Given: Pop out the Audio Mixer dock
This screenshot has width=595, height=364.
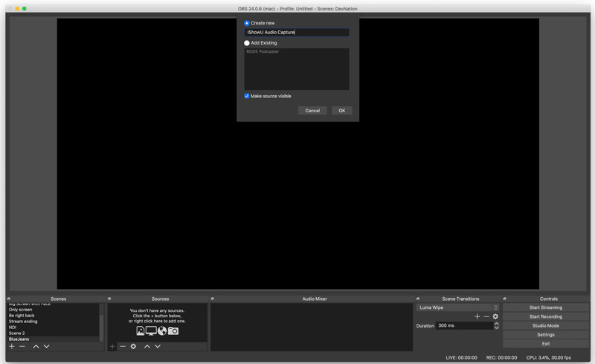Looking at the screenshot, I should [212, 299].
